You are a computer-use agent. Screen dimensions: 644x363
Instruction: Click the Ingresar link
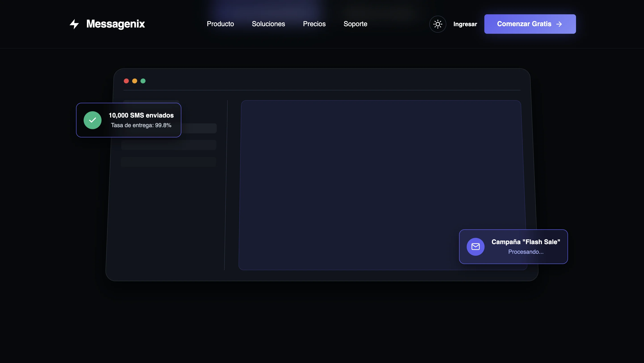tap(465, 24)
